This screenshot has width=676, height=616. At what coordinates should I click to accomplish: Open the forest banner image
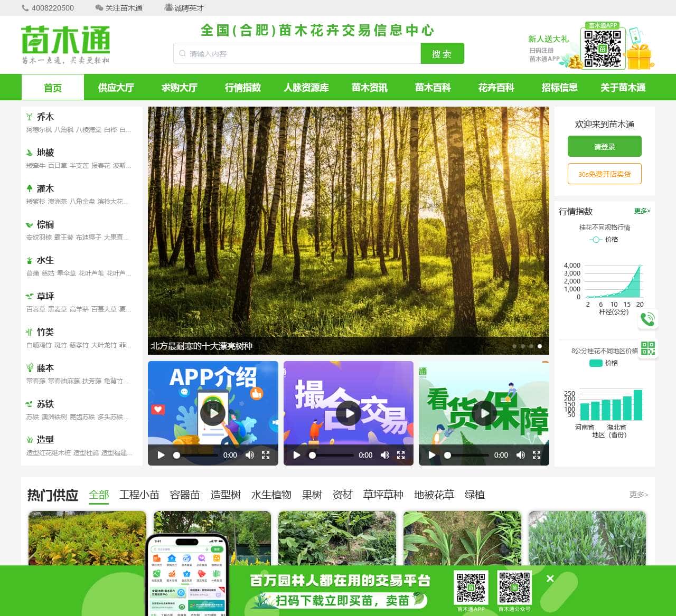pos(349,231)
